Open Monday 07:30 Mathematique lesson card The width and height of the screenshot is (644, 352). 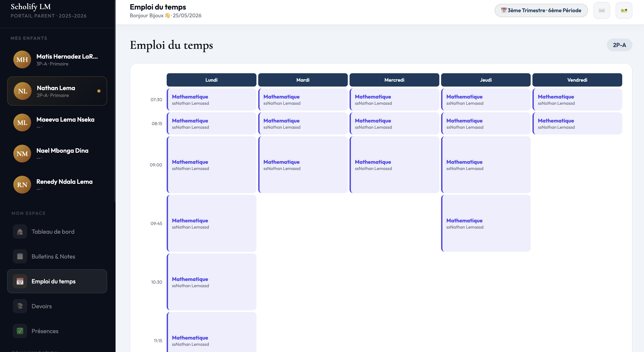pos(212,100)
